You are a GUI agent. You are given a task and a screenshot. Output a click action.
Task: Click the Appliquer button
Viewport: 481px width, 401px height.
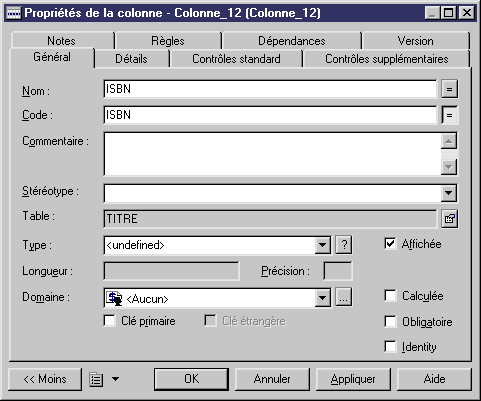353,379
